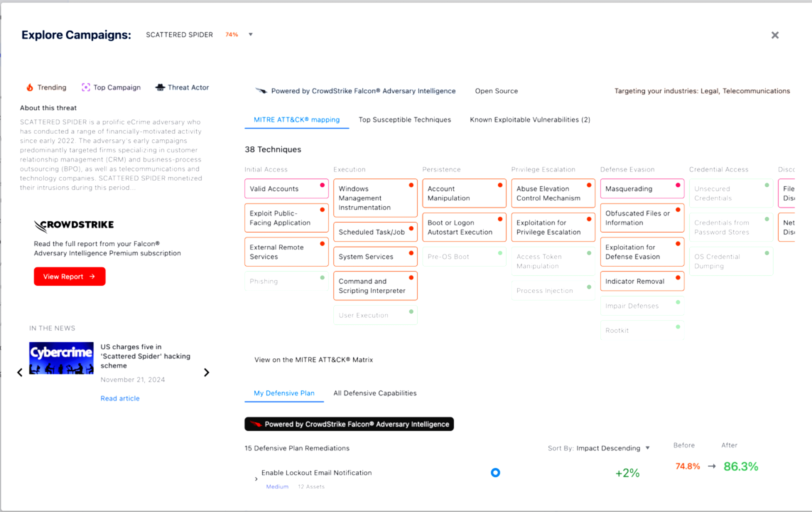
Task: Click the Threat Actor hat icon
Action: (160, 87)
